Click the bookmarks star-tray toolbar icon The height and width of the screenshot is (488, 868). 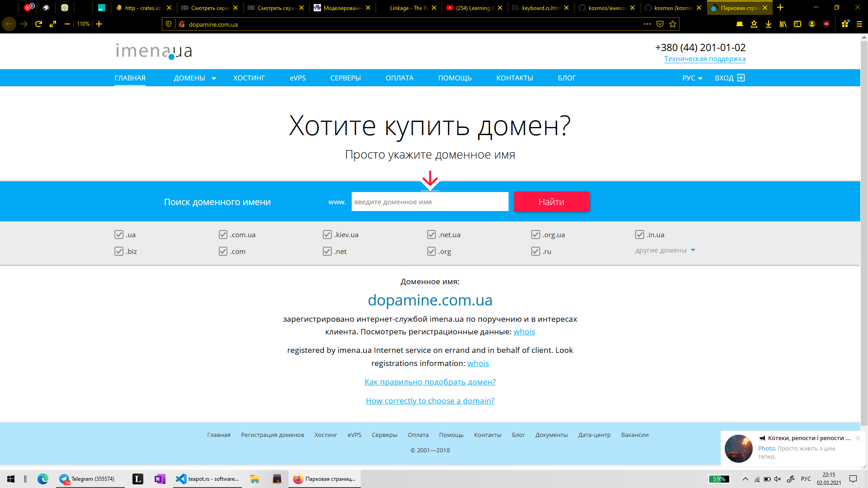754,24
